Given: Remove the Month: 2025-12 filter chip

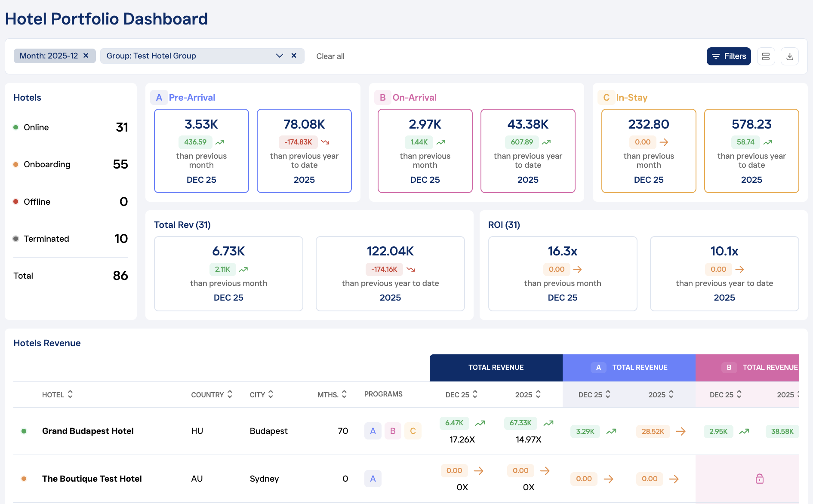Looking at the screenshot, I should pyautogui.click(x=86, y=56).
